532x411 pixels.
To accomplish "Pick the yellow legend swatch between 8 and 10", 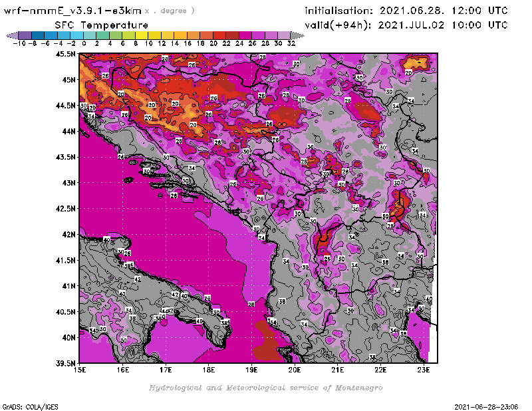I will coord(142,35).
